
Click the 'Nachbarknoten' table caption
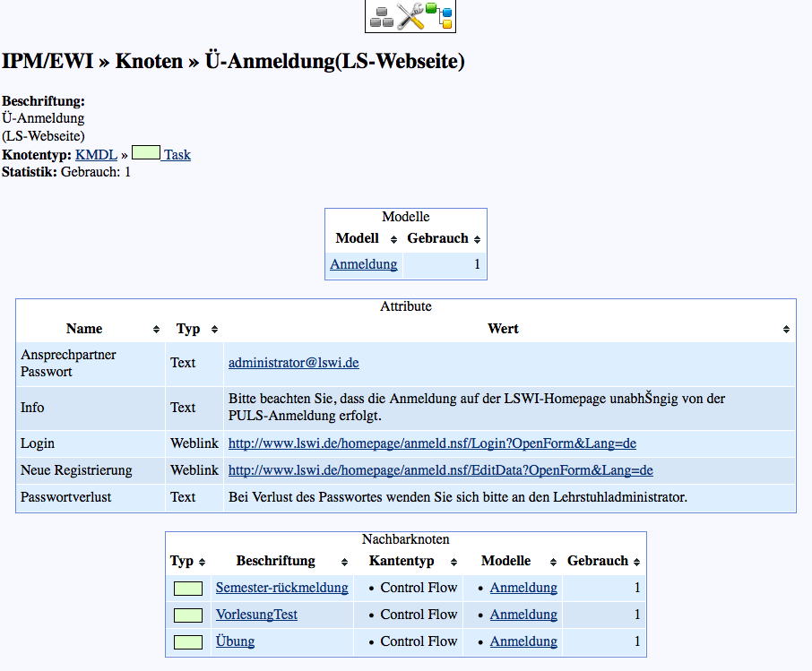pos(405,539)
